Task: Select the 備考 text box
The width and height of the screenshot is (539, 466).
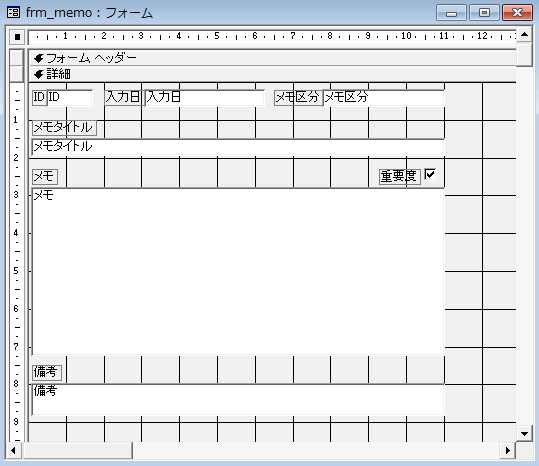Action: [x=238, y=399]
